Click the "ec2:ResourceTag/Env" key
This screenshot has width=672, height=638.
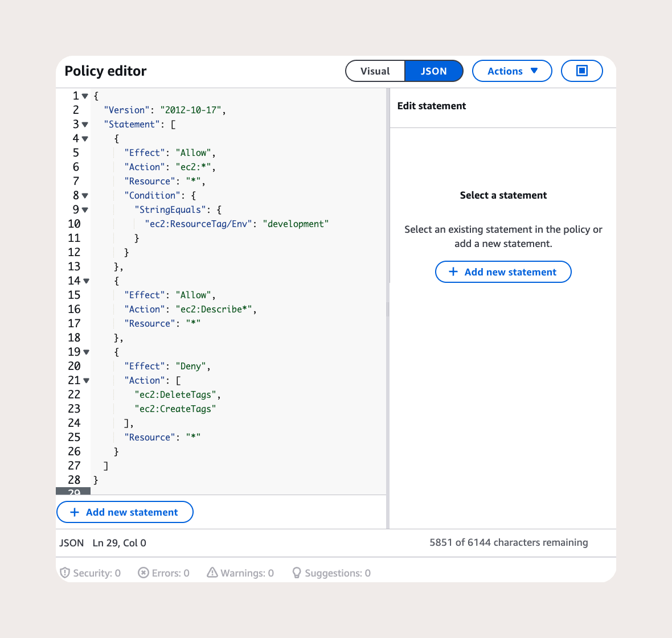click(198, 224)
